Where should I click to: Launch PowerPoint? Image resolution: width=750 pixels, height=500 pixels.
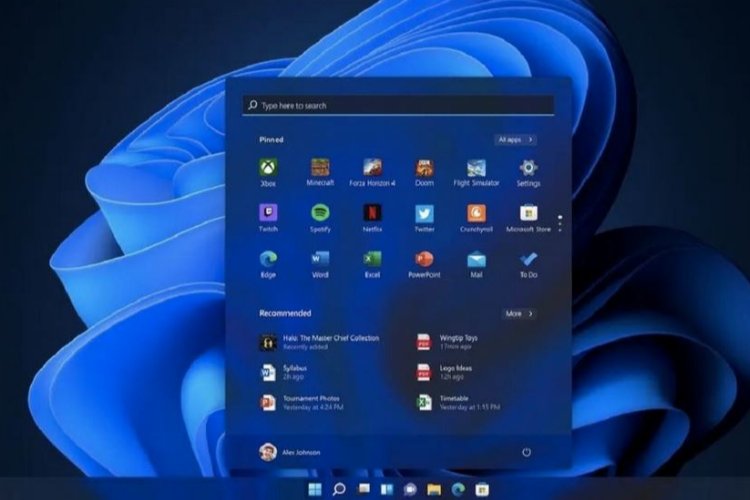[424, 264]
